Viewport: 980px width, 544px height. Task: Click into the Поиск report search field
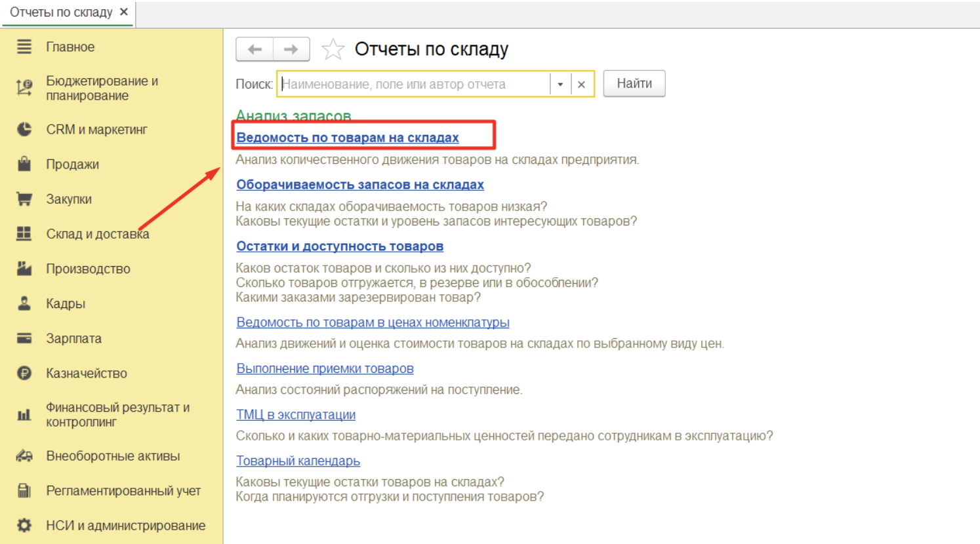(x=413, y=84)
